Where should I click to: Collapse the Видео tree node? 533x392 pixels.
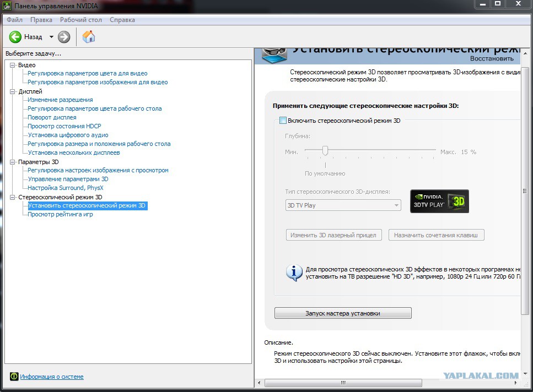point(13,65)
